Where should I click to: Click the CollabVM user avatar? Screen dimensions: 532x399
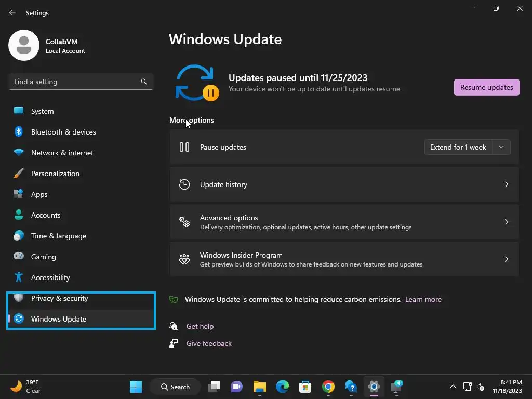click(x=24, y=45)
